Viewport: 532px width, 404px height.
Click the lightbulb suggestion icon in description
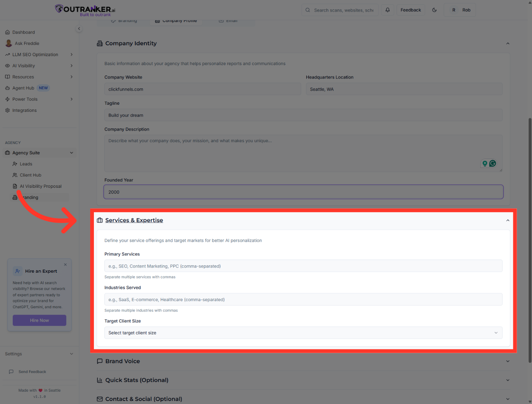(485, 163)
